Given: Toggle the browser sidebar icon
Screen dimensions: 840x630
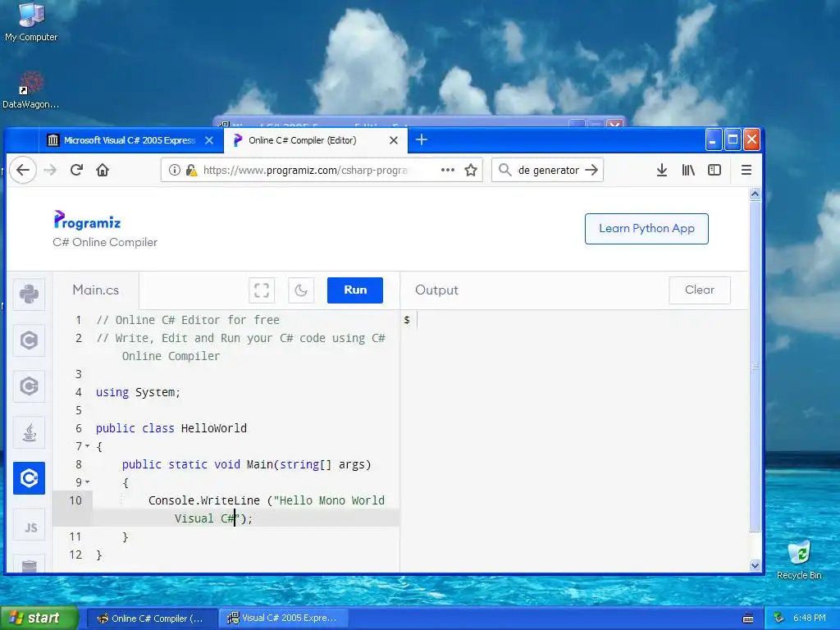Looking at the screenshot, I should coord(714,170).
